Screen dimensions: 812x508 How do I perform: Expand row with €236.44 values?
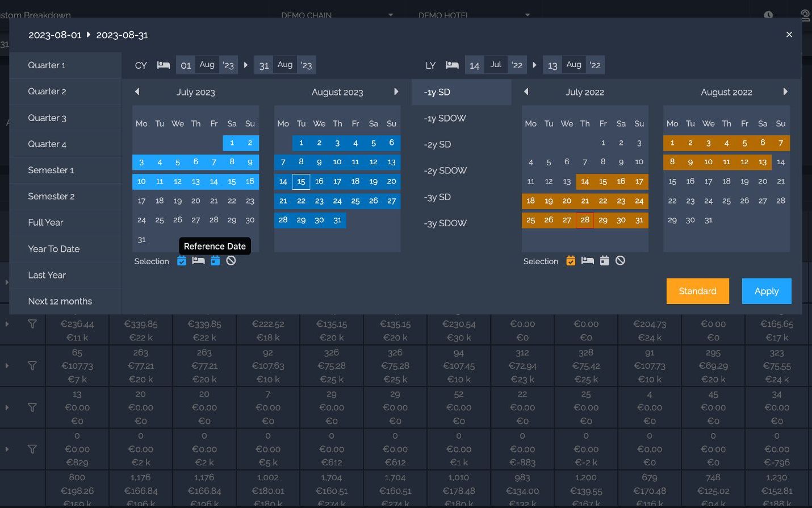[7, 324]
